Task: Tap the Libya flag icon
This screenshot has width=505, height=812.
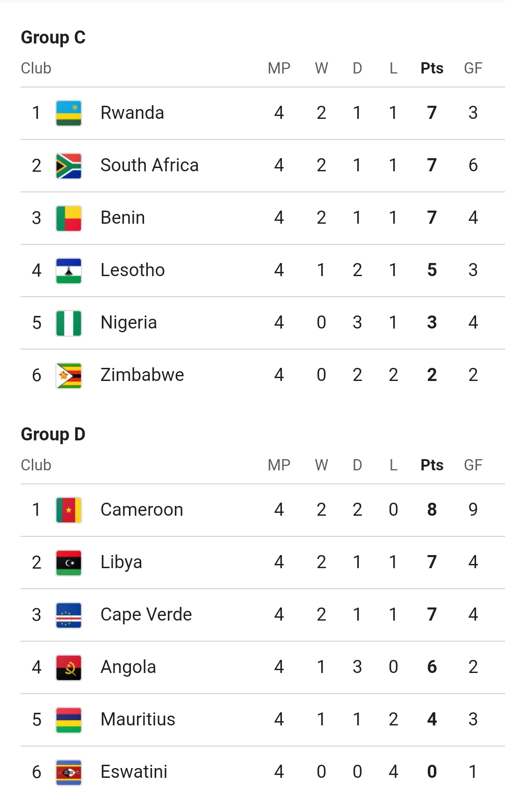Action: point(69,563)
